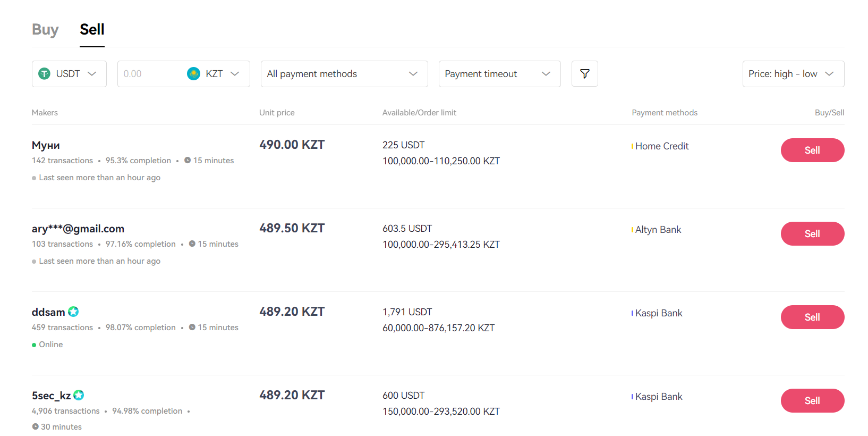Select Home Credit payment method
Screen dimensions: 868x436
click(662, 146)
